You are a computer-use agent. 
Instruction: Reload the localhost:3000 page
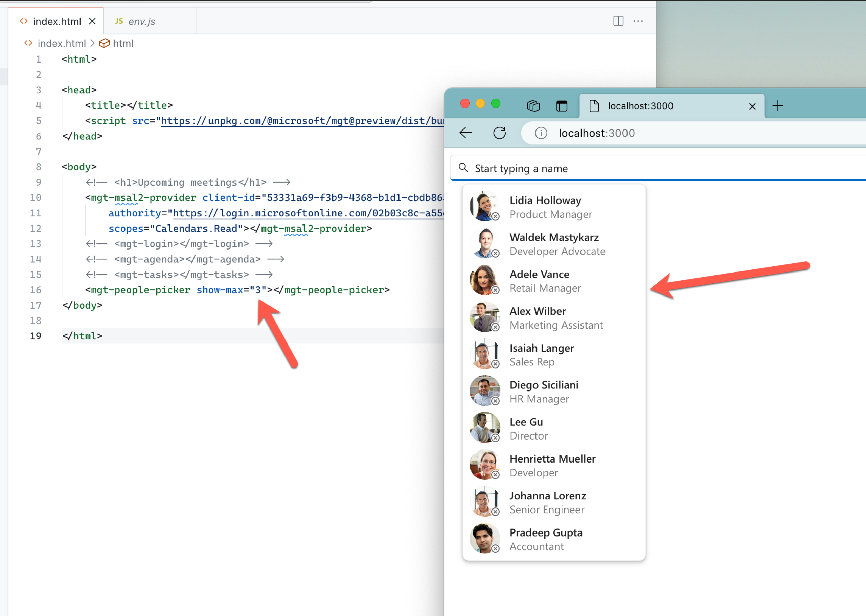(500, 133)
